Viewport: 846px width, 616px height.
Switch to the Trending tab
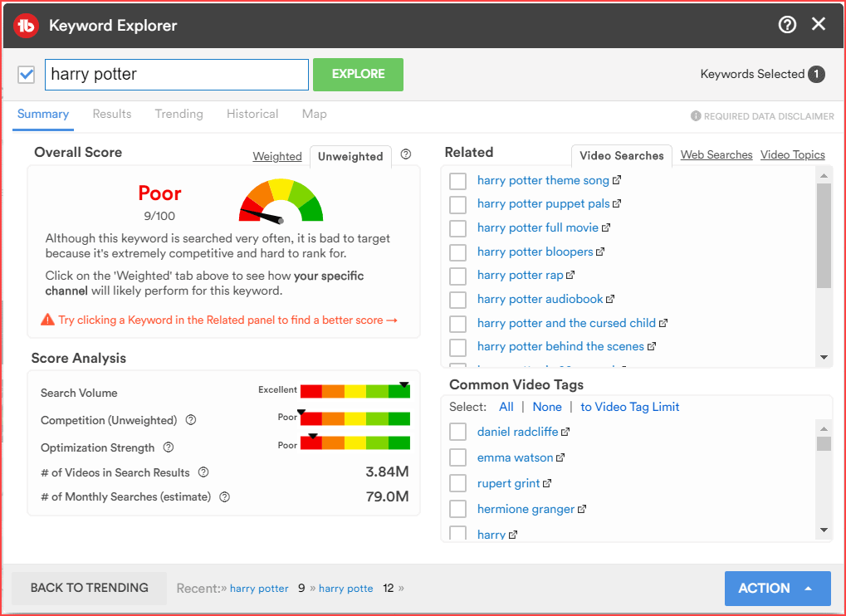(x=179, y=114)
